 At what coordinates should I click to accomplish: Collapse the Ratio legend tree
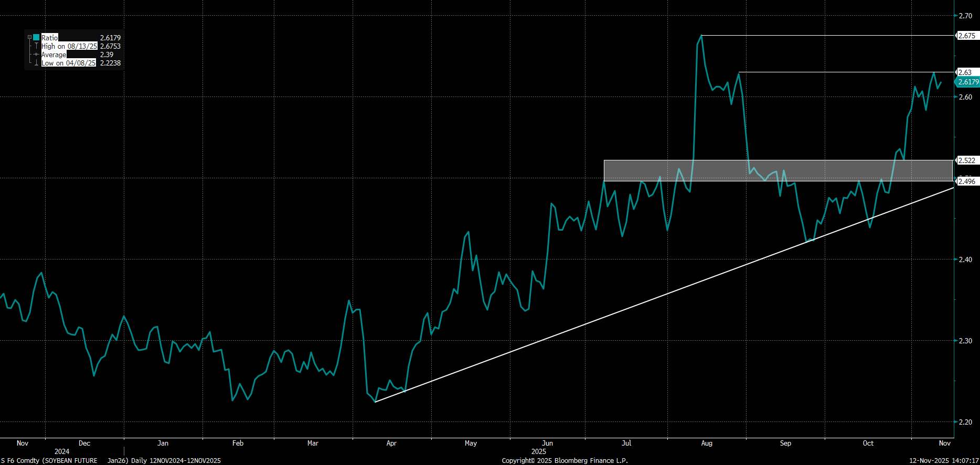pyautogui.click(x=30, y=38)
